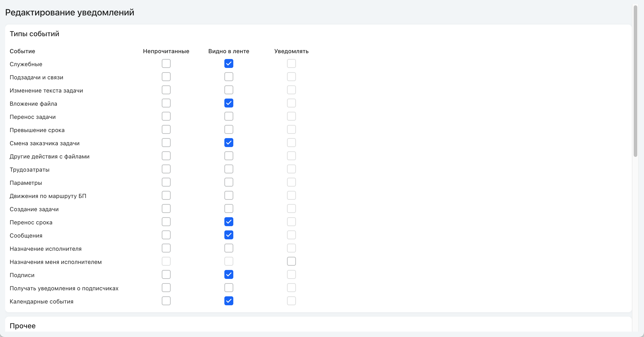The height and width of the screenshot is (337, 644).
Task: Enable Видно в ленте for Параметры
Action: click(x=229, y=182)
